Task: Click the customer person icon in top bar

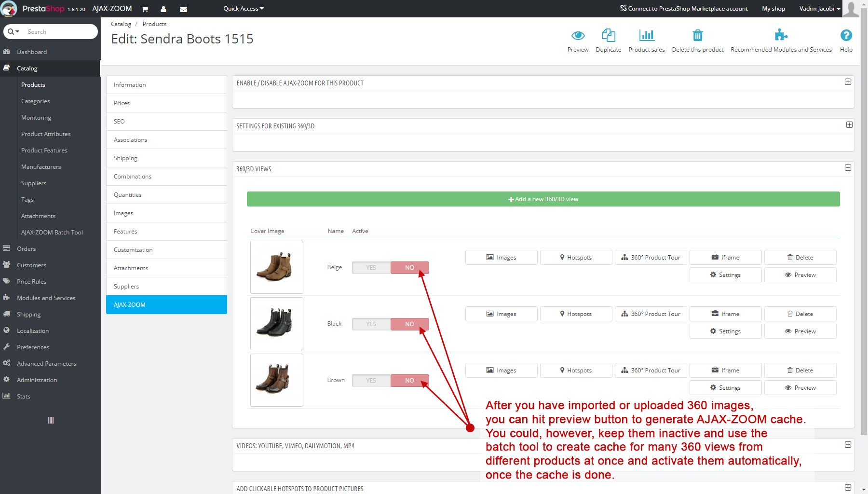Action: pyautogui.click(x=163, y=9)
